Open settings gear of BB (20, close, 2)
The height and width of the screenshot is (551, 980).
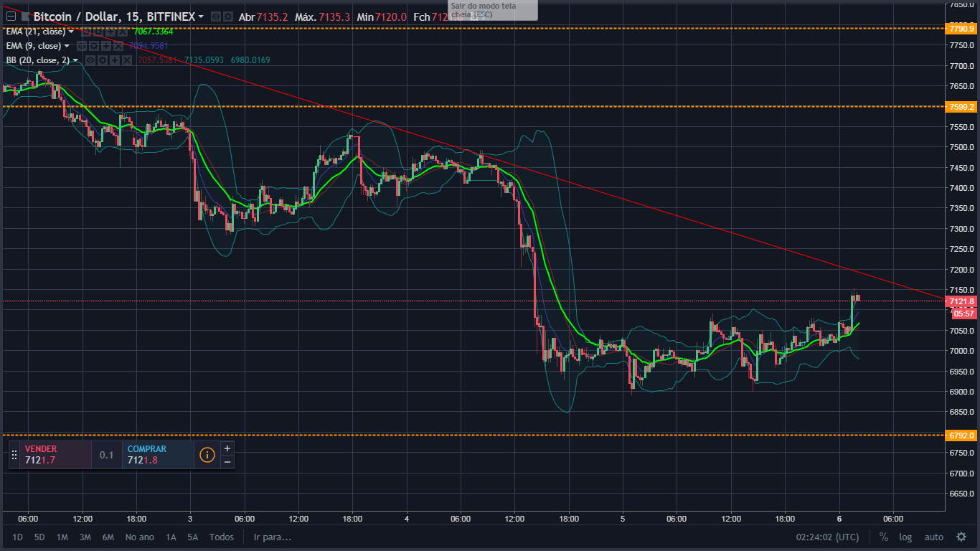tap(103, 60)
